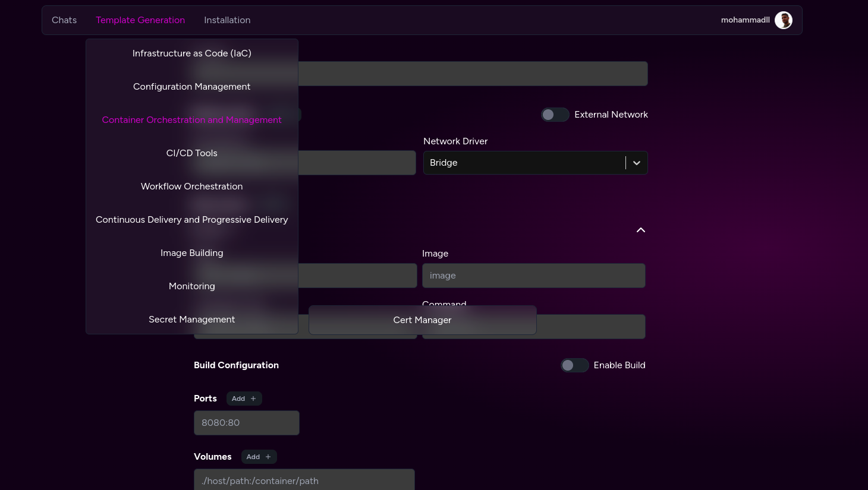Open Container Orchestration and Management
This screenshot has width=868, height=490.
point(191,120)
